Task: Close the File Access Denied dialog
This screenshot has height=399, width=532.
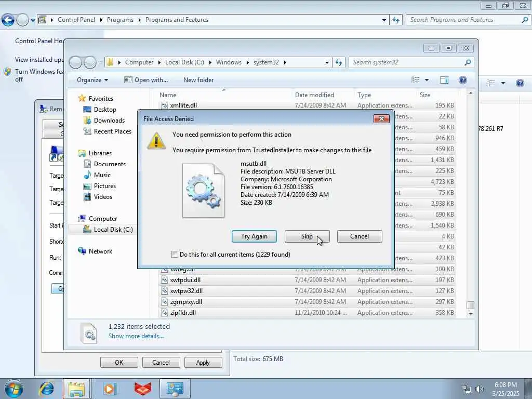Action: pos(381,119)
